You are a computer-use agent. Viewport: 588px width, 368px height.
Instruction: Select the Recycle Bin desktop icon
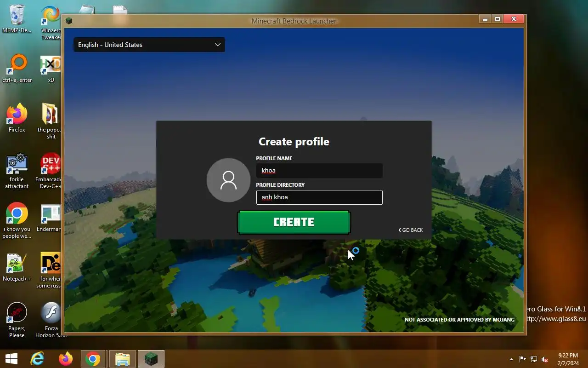tap(17, 19)
